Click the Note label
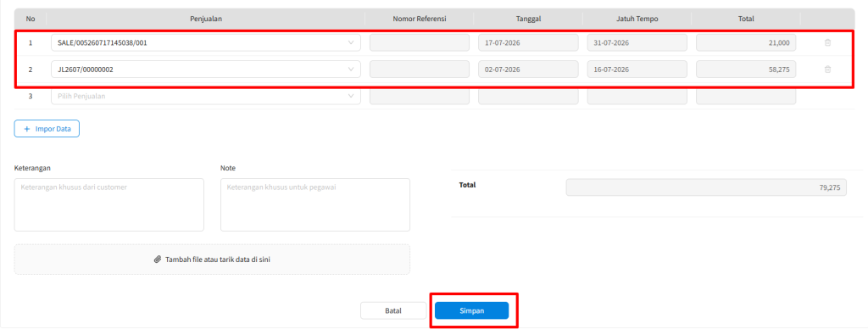The width and height of the screenshot is (868, 335). pyautogui.click(x=228, y=168)
